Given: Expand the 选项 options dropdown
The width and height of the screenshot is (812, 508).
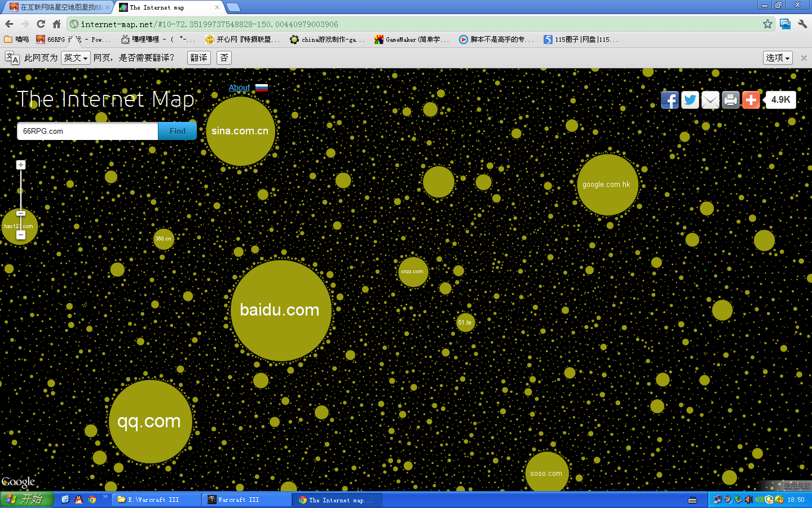Looking at the screenshot, I should (778, 58).
